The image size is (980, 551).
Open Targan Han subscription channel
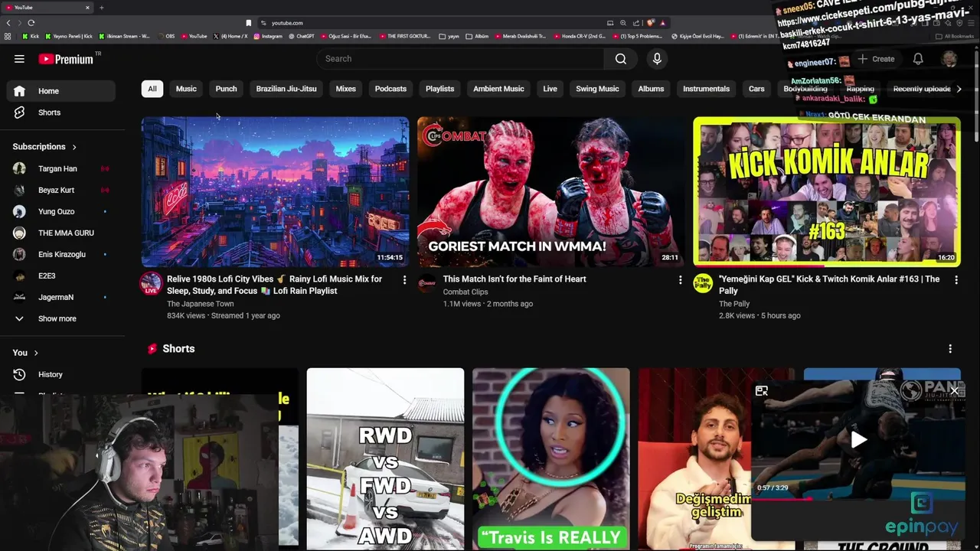(61, 169)
